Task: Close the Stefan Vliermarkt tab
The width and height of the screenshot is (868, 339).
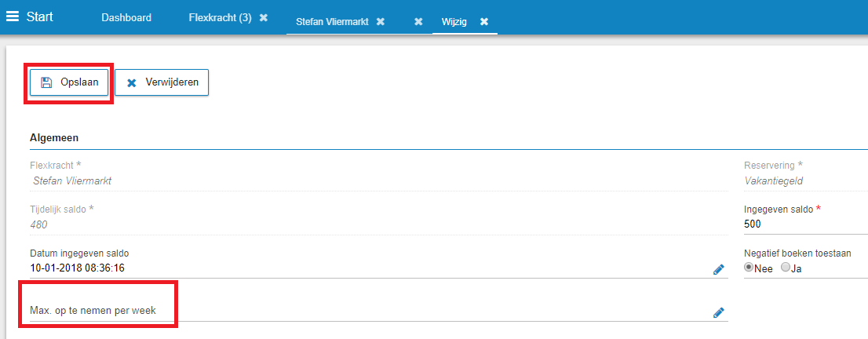Action: [x=381, y=22]
